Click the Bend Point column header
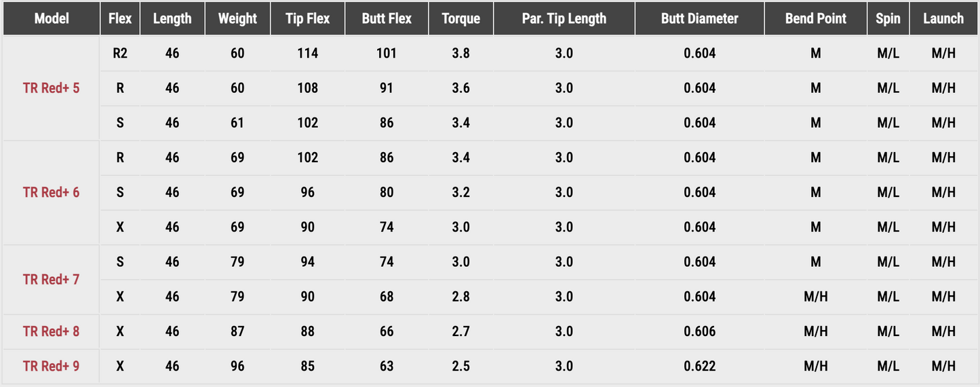The image size is (980, 387). pyautogui.click(x=816, y=18)
